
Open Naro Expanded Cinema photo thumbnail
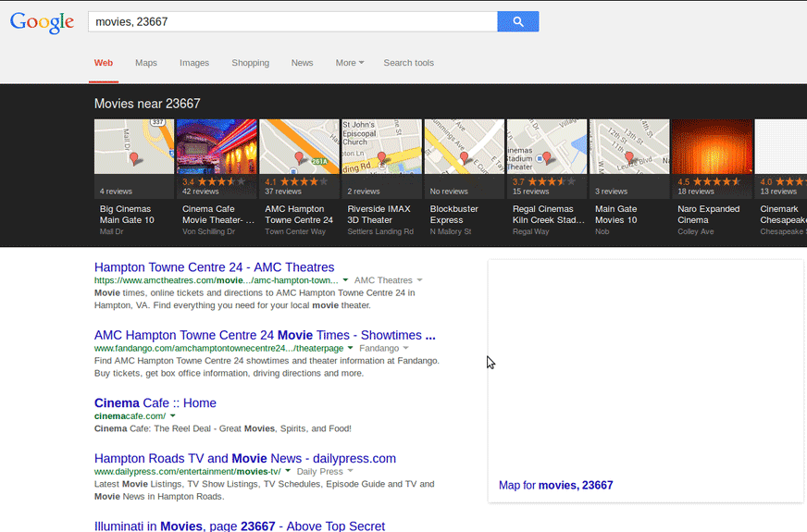[x=712, y=146]
